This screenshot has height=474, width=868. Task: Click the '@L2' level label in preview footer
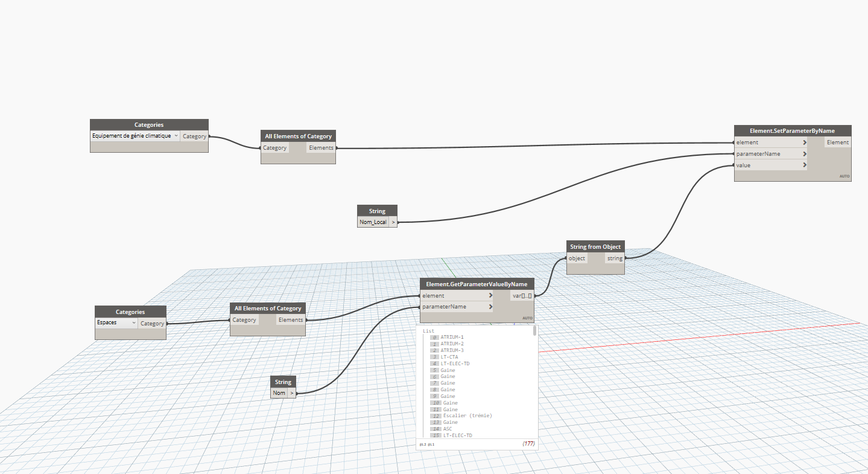[422, 444]
